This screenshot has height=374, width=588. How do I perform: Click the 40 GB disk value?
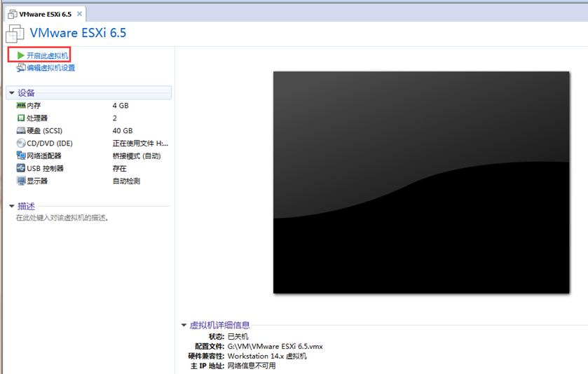click(x=123, y=131)
